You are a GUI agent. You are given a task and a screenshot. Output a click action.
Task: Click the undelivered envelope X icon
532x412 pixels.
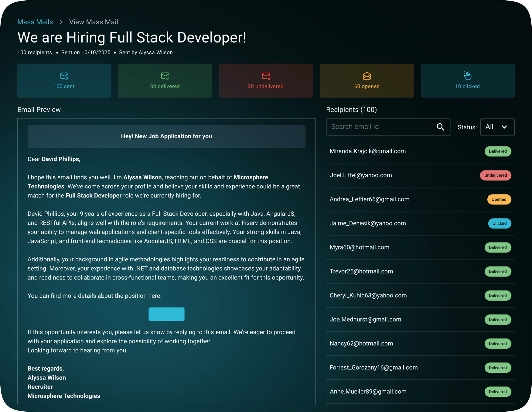pos(266,76)
